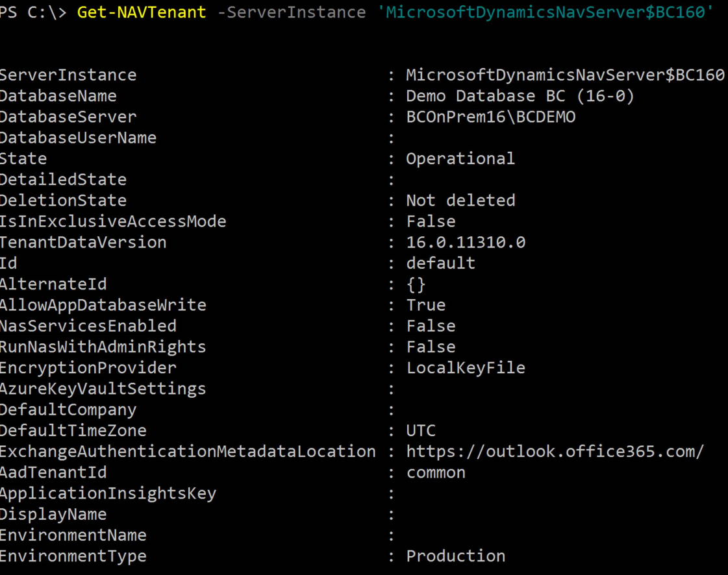
Task: Click the Id value default
Action: point(440,263)
